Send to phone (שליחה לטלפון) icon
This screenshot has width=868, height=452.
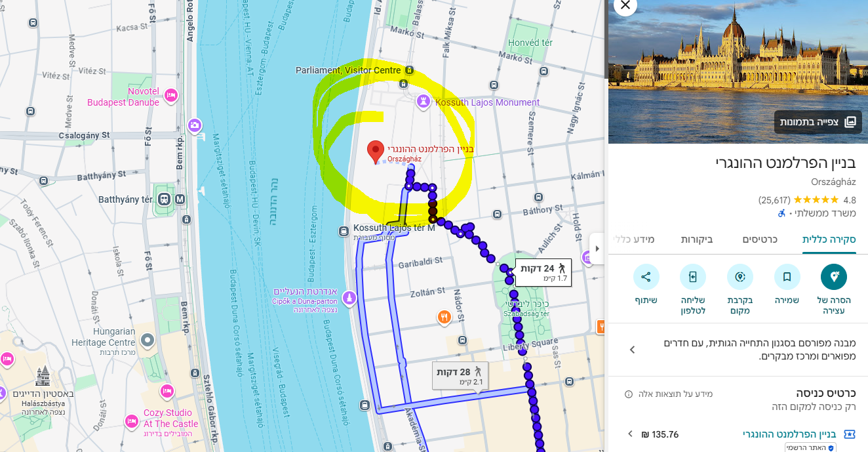[x=693, y=277]
